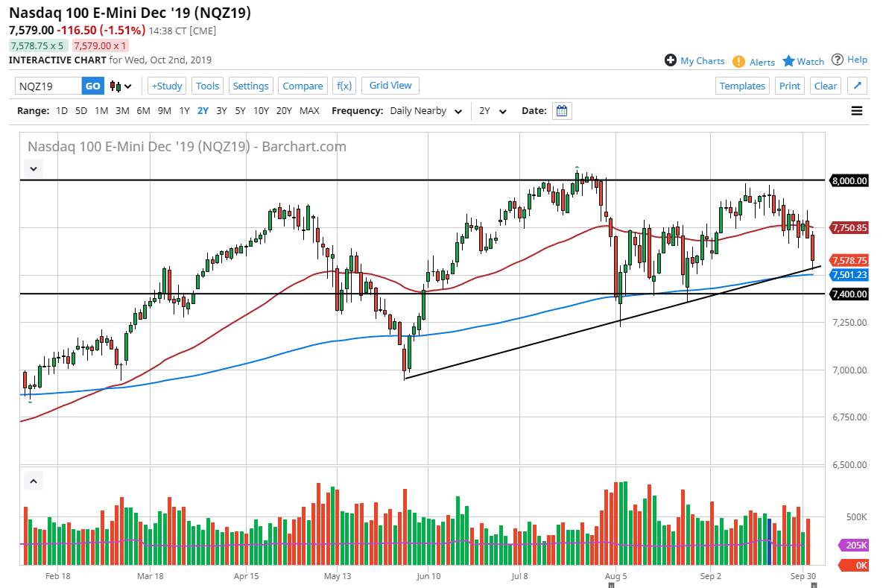Switch the range to MAX
This screenshot has height=588, width=883.
(x=309, y=110)
